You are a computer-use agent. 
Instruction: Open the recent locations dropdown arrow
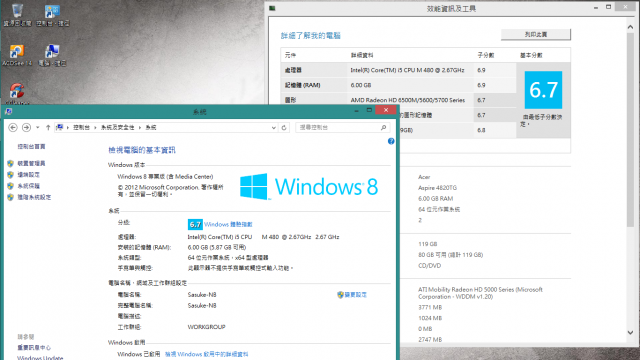pos(38,127)
